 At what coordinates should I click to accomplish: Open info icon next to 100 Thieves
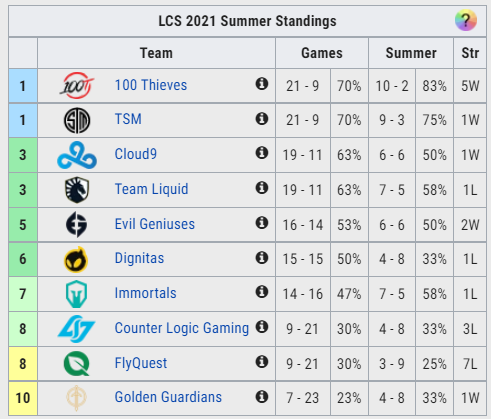click(x=262, y=84)
